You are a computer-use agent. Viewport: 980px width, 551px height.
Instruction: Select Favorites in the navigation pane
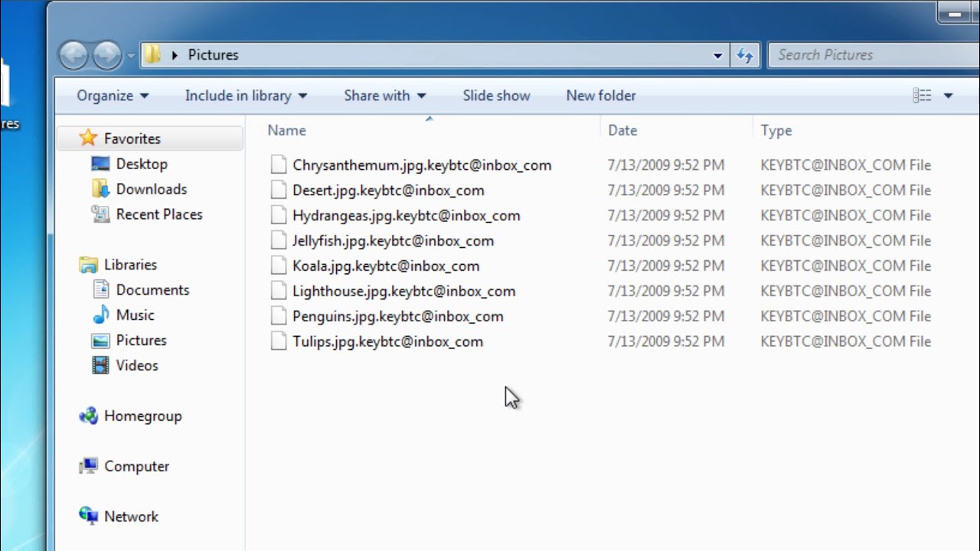pos(132,139)
